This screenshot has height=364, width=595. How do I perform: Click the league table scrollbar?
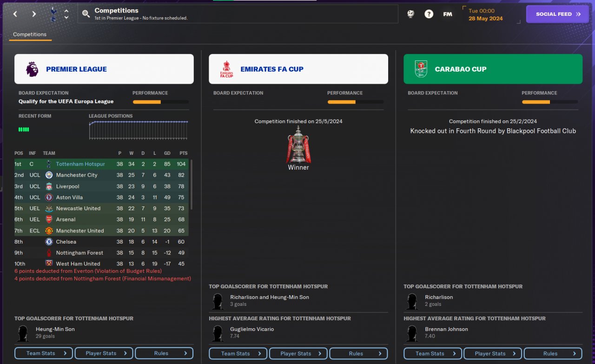[191, 185]
